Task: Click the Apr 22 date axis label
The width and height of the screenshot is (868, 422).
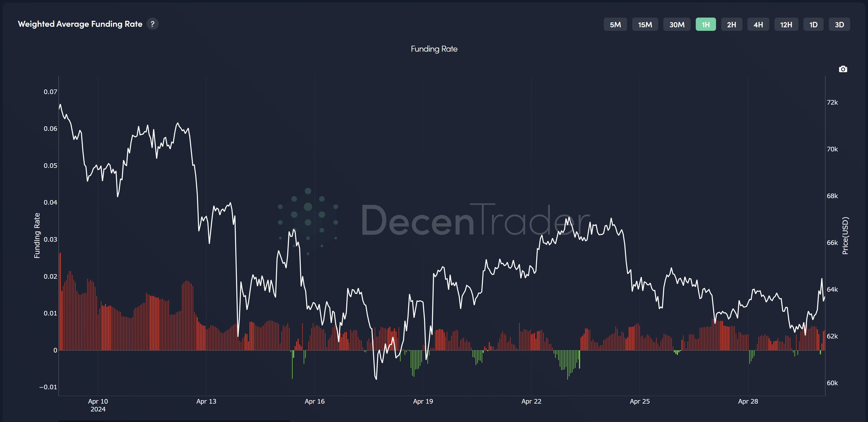Action: pyautogui.click(x=531, y=401)
